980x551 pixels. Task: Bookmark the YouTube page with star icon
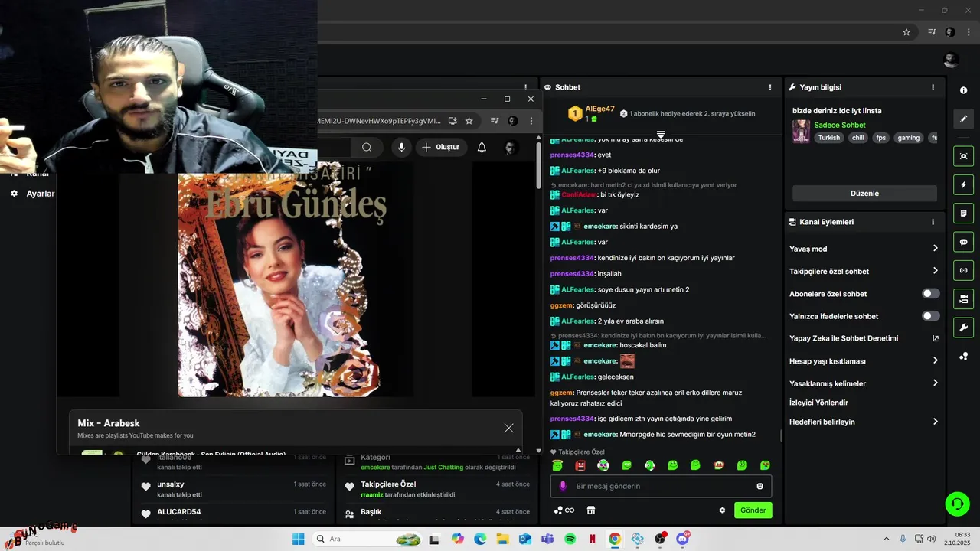pyautogui.click(x=469, y=121)
